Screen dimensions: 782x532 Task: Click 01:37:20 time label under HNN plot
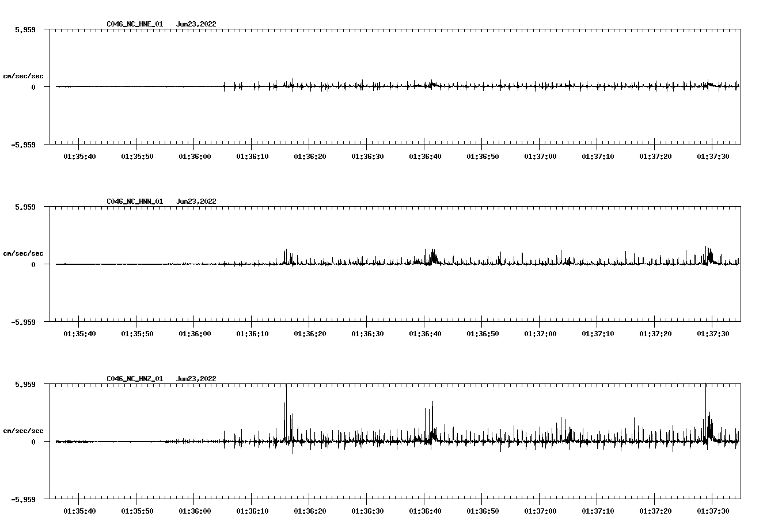655,334
